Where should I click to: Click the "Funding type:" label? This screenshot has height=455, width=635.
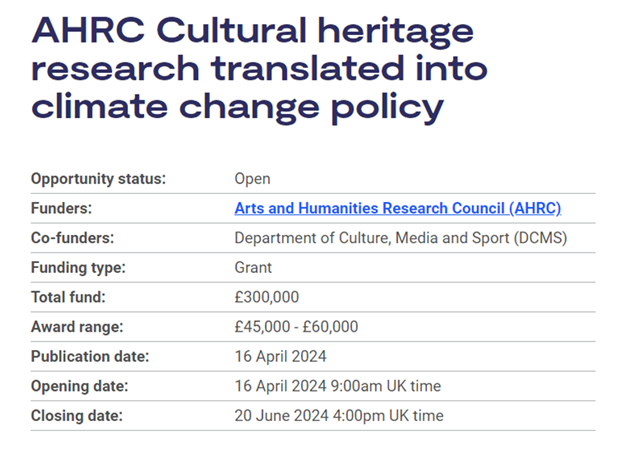[78, 268]
